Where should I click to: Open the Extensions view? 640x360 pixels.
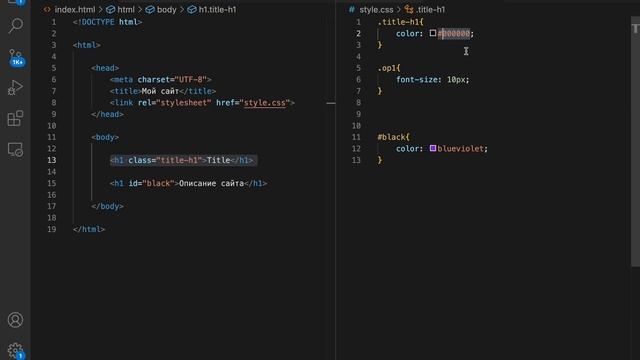click(x=16, y=118)
